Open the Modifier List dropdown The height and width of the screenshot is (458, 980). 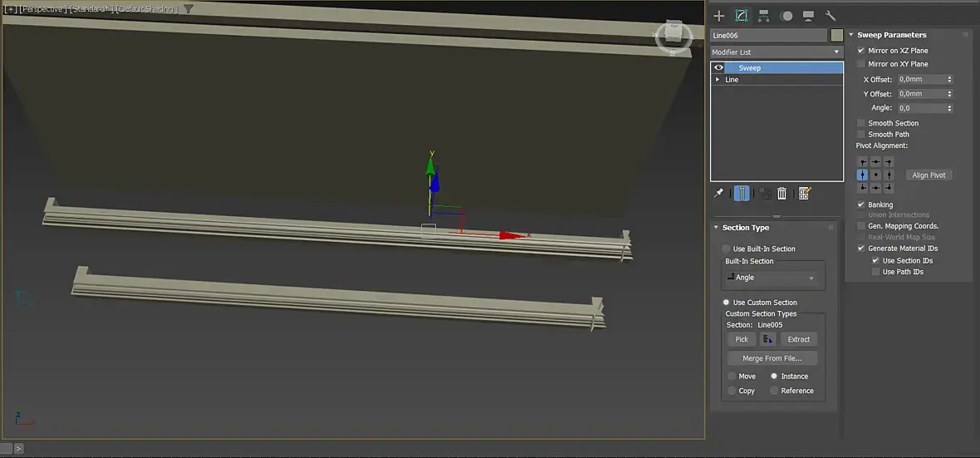pyautogui.click(x=777, y=52)
